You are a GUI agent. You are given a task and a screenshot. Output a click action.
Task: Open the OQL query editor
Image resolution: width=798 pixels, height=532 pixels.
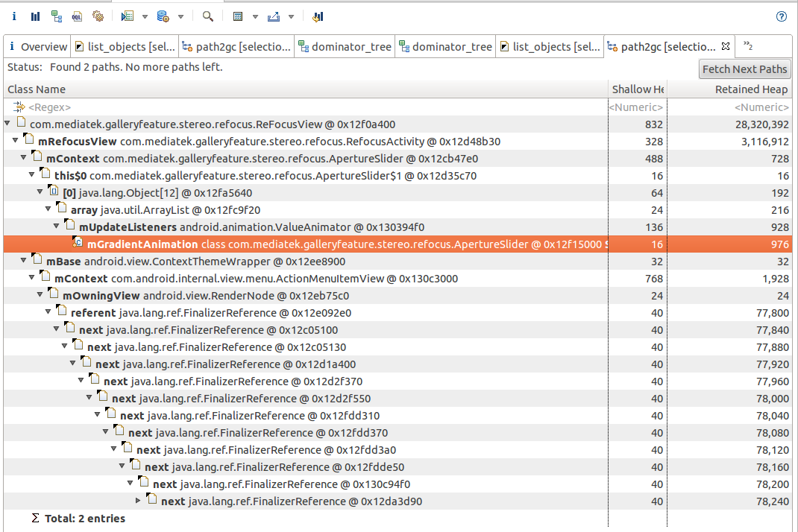[78, 16]
